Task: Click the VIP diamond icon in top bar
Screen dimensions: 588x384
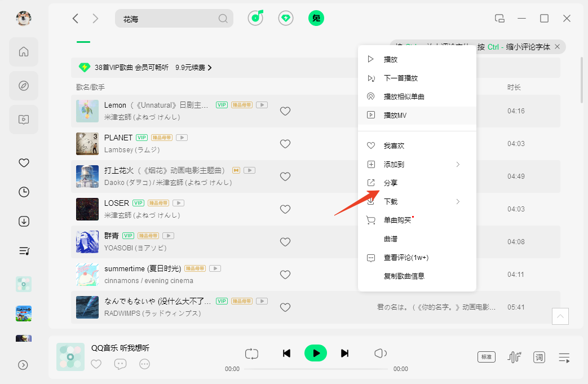Action: click(286, 18)
